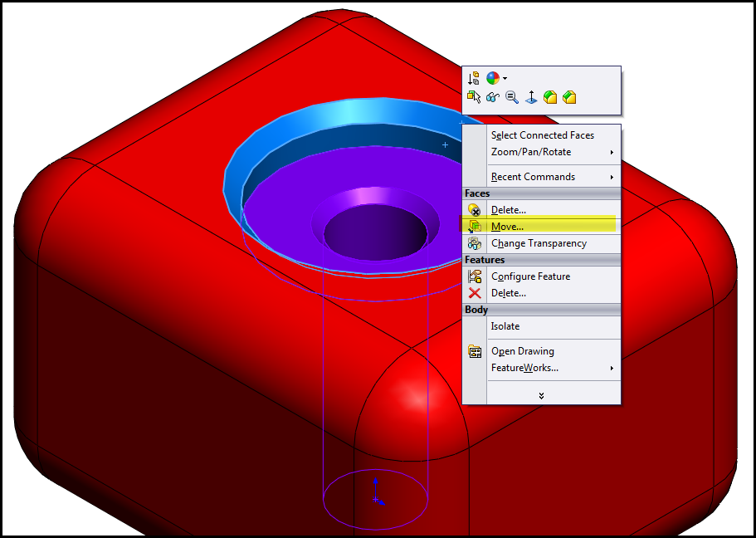
Task: Choose Delete... under Features
Action: (x=542, y=293)
